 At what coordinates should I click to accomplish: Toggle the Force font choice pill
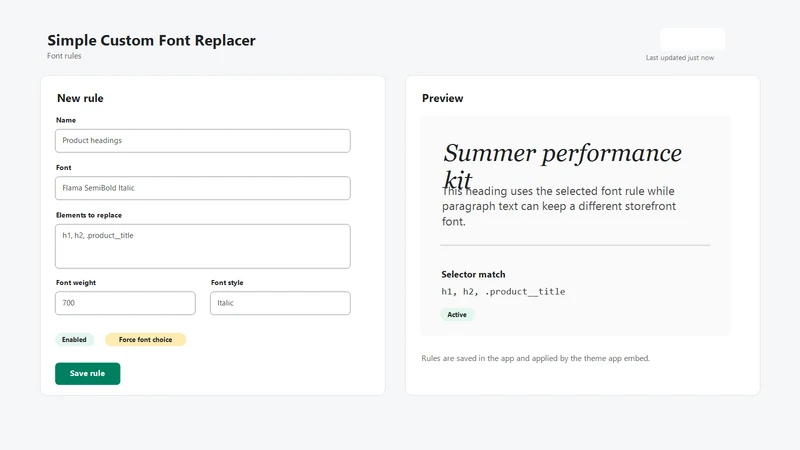pos(145,339)
